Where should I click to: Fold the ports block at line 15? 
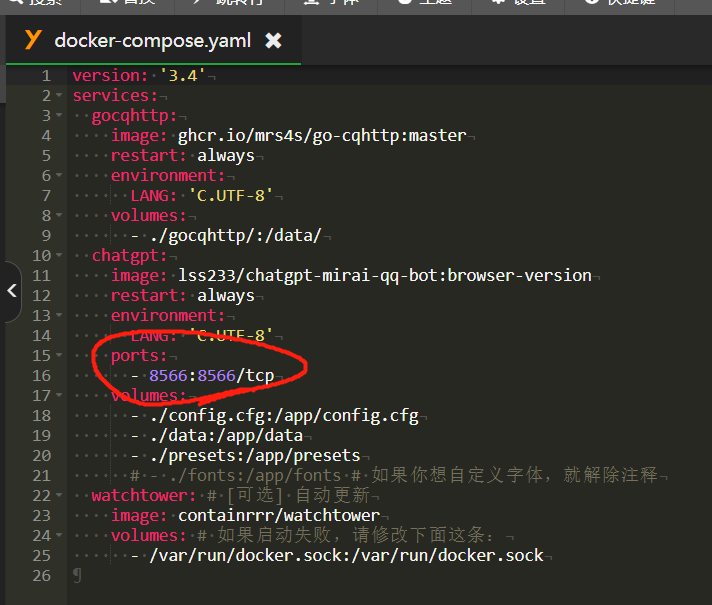pos(59,355)
